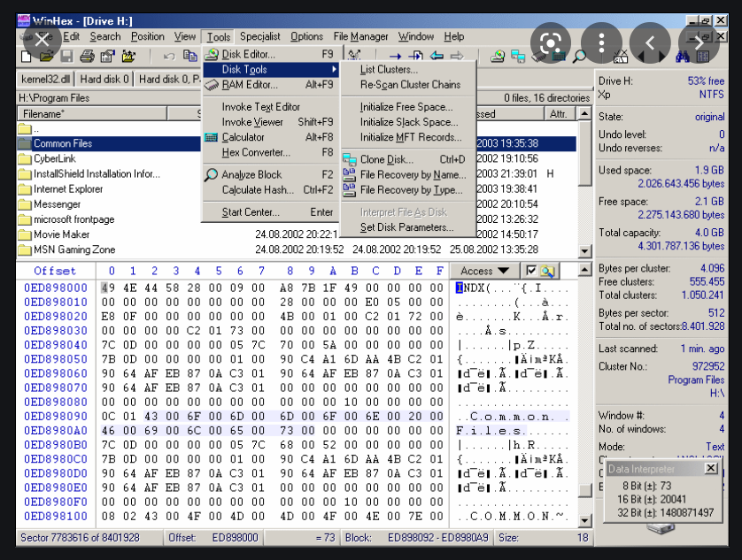This screenshot has width=742, height=560.
Task: Choose File Recovery by Type...
Action: pyautogui.click(x=408, y=189)
